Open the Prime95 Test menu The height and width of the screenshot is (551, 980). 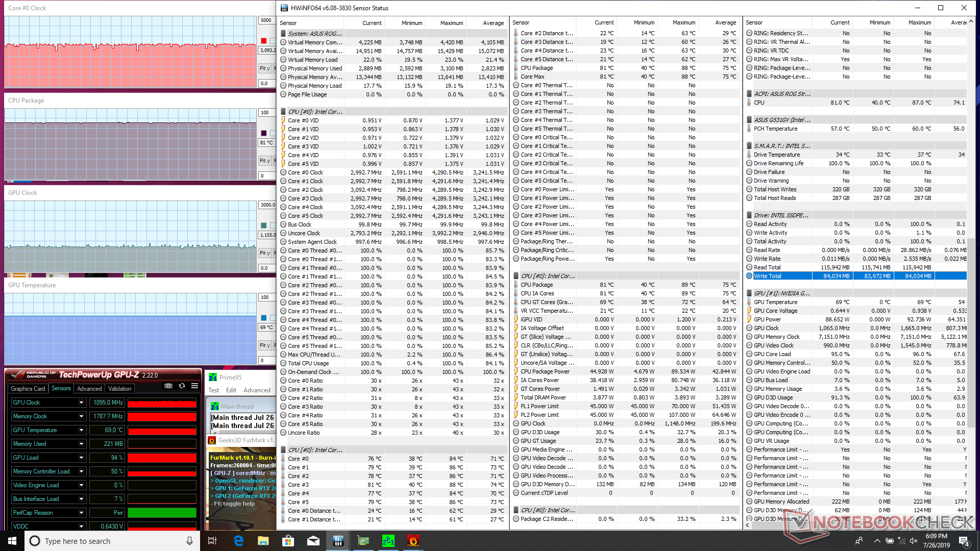point(213,390)
